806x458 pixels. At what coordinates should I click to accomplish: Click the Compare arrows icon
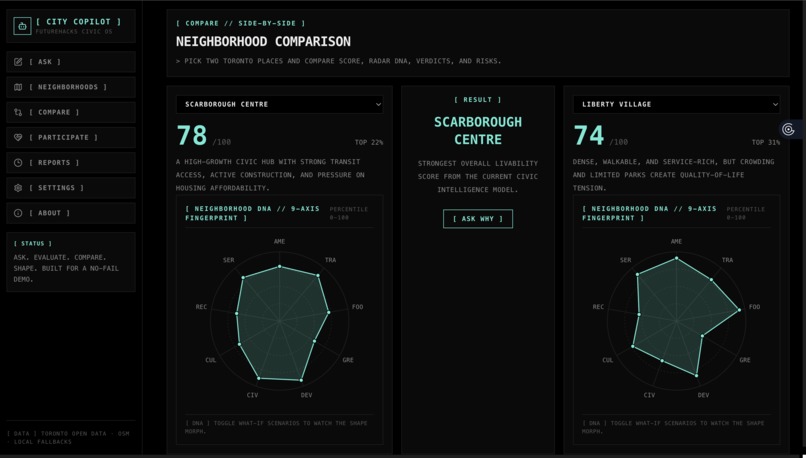[x=18, y=112]
